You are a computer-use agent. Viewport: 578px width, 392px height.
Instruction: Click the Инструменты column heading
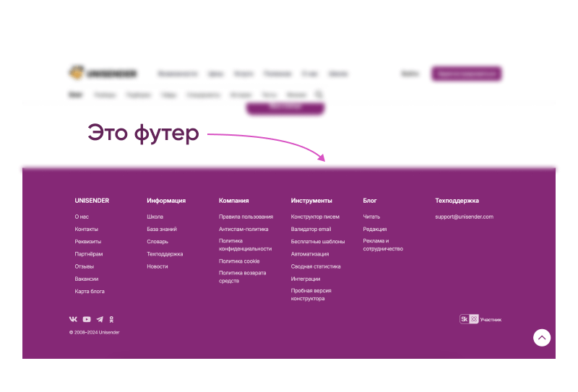311,201
